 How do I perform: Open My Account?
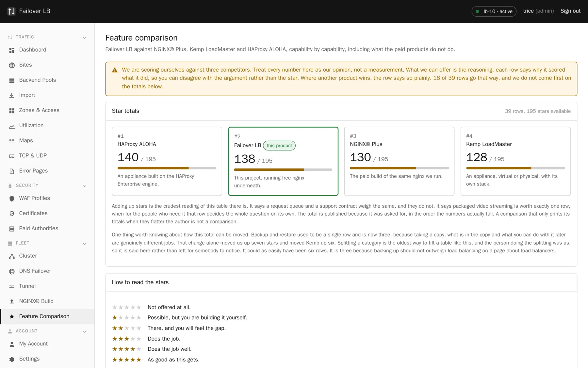point(47,344)
